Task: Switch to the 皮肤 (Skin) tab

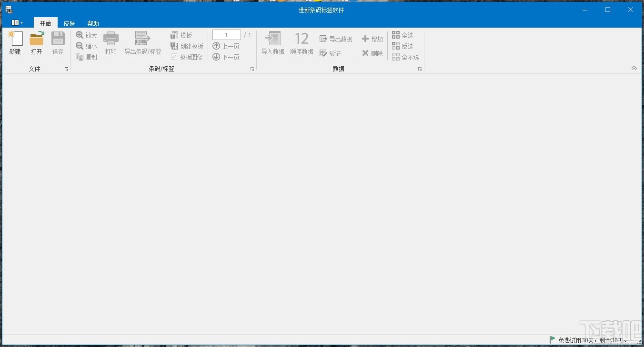Action: coord(69,22)
